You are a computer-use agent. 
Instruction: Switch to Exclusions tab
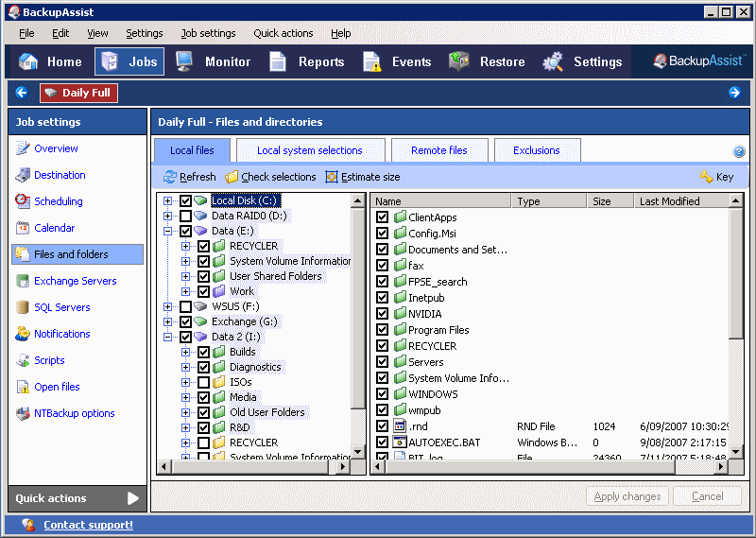[537, 150]
